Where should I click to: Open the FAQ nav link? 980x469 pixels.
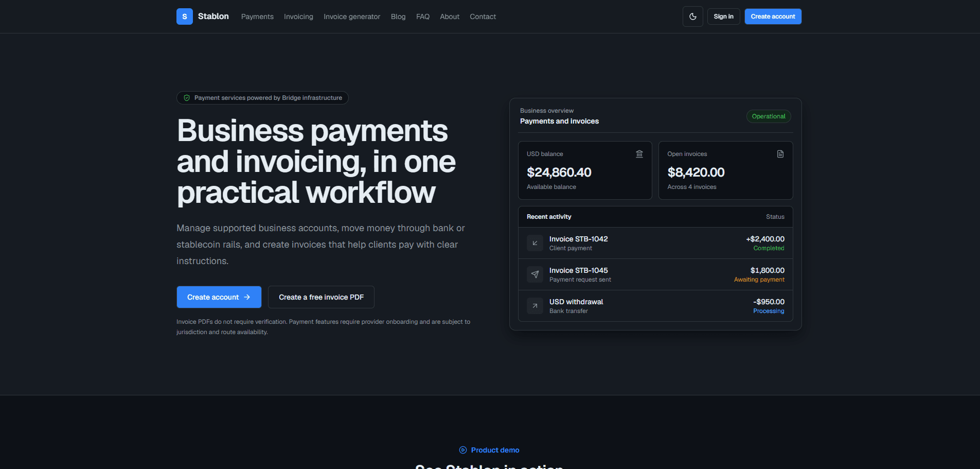(423, 16)
